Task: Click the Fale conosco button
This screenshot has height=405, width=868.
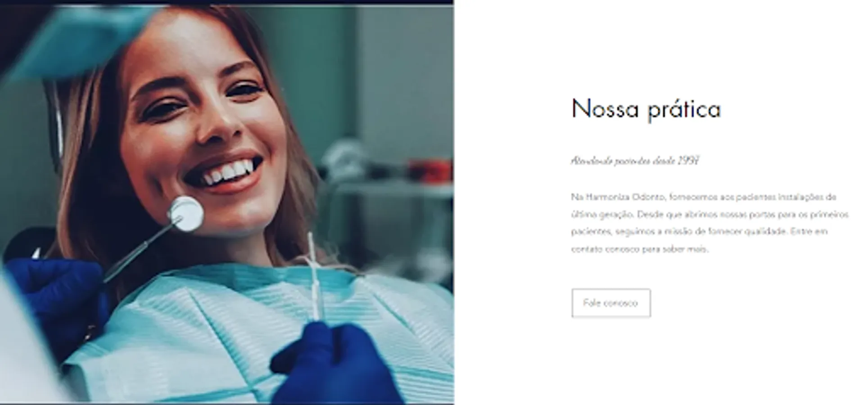Action: click(610, 303)
